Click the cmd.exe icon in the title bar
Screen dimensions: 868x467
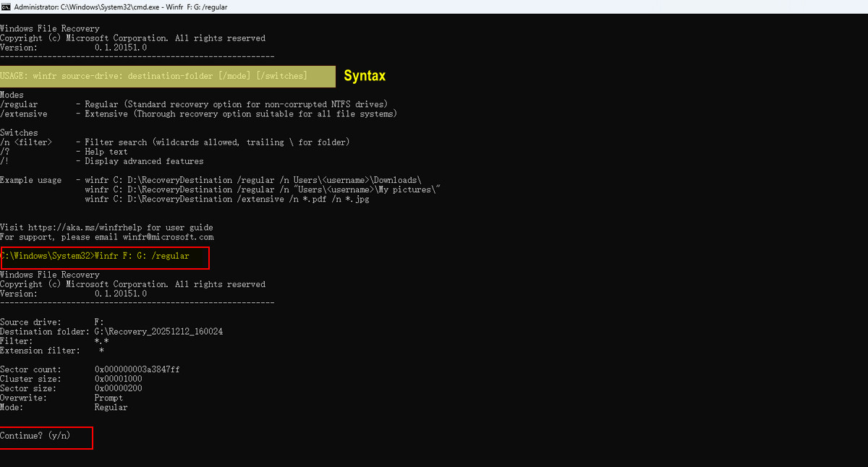[x=7, y=7]
